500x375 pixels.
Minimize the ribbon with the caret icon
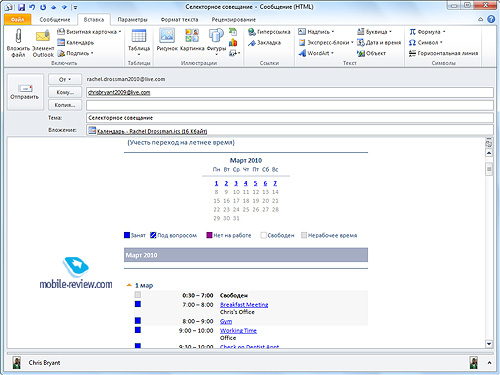(x=480, y=19)
